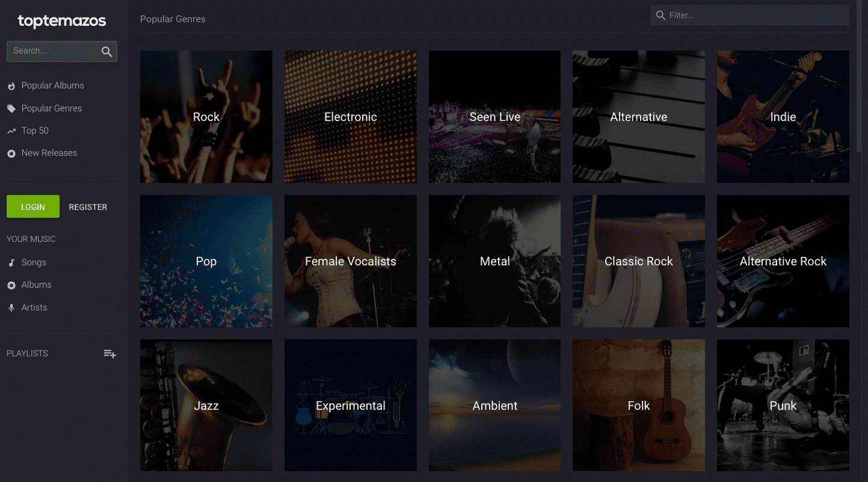The image size is (868, 482).
Task: Open New Releases
Action: pos(49,153)
